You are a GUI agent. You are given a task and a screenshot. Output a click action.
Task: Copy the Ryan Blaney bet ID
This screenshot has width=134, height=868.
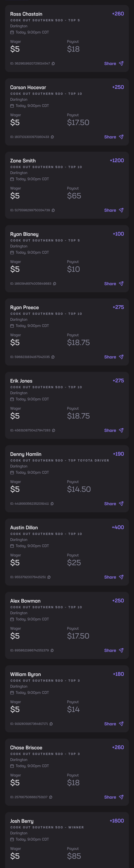point(54,284)
